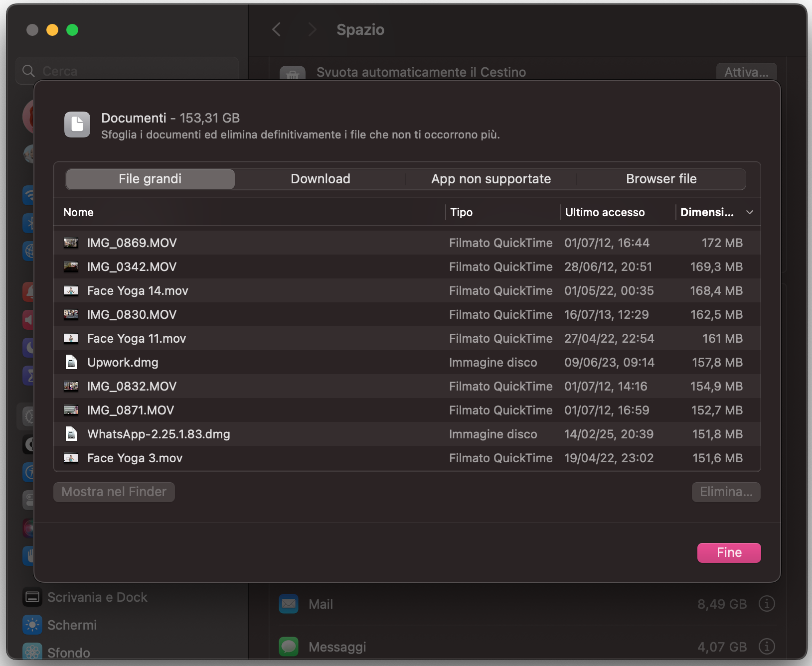
Task: Select the Face Yoga 14.mov row
Action: (249, 290)
